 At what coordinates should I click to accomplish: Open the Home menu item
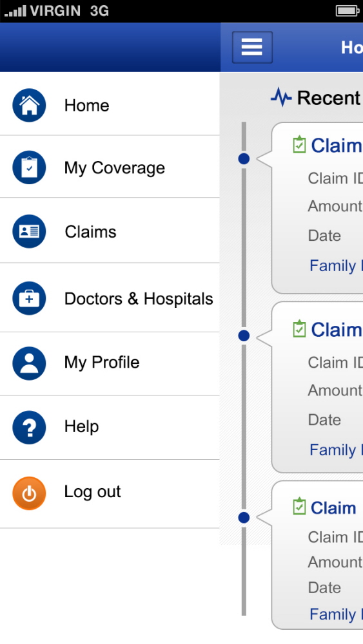[x=110, y=104]
